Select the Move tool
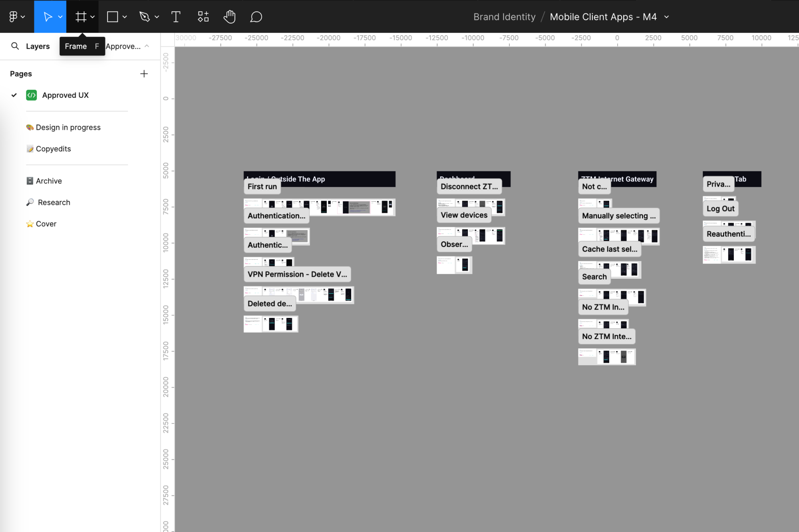 pyautogui.click(x=47, y=16)
